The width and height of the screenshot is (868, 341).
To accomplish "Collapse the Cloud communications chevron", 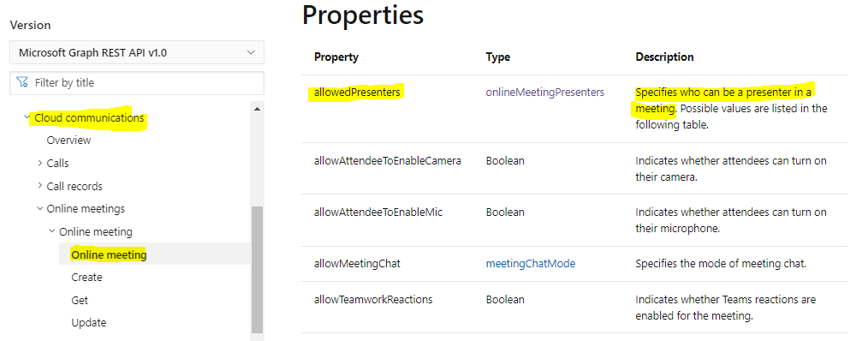I will coord(27,117).
